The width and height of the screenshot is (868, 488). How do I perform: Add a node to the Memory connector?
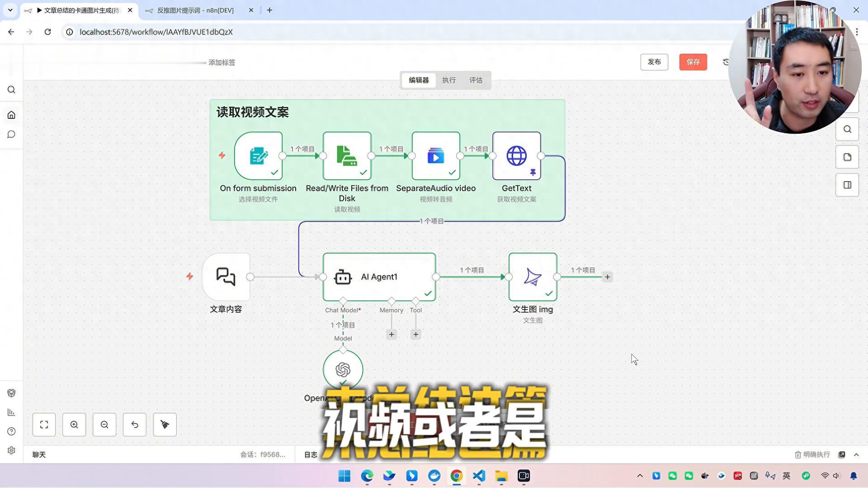click(x=392, y=335)
